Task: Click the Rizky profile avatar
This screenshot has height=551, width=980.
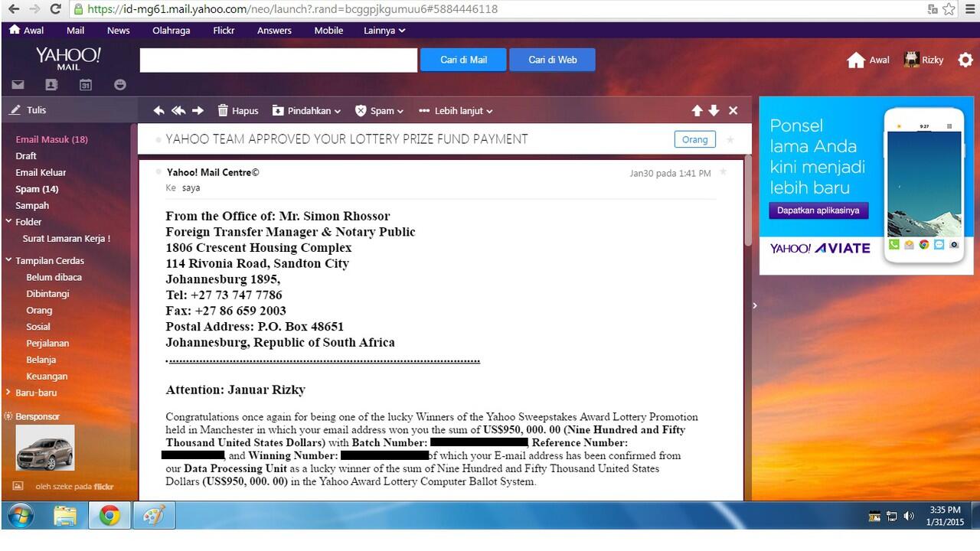Action: [911, 60]
